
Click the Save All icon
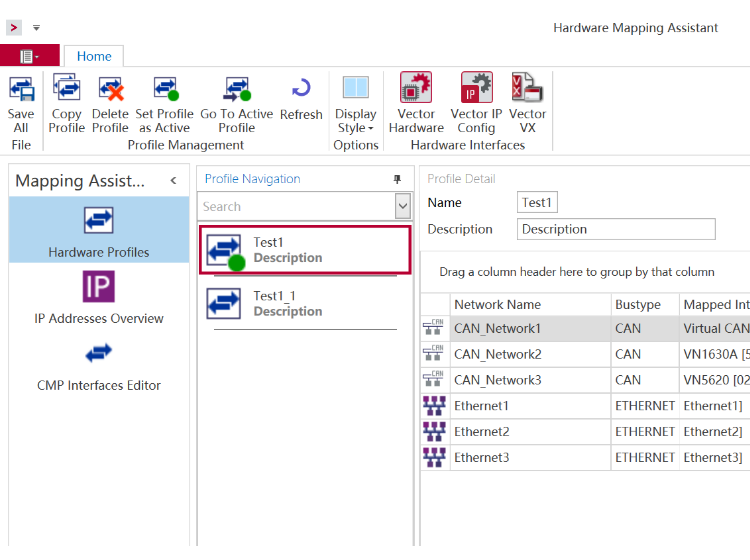tap(22, 89)
